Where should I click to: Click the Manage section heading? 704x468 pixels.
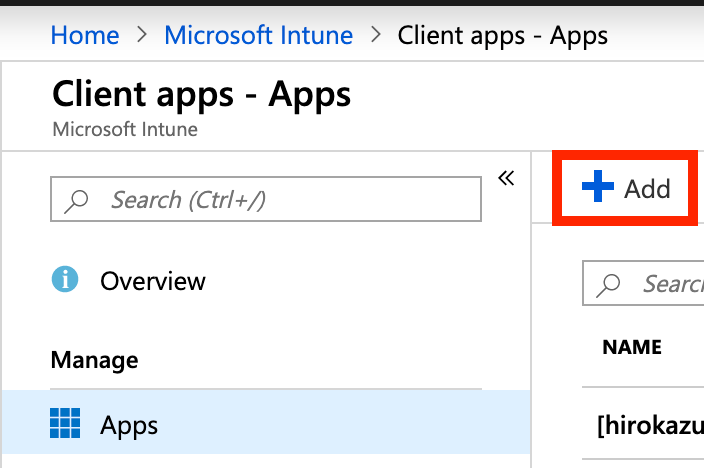point(94,360)
